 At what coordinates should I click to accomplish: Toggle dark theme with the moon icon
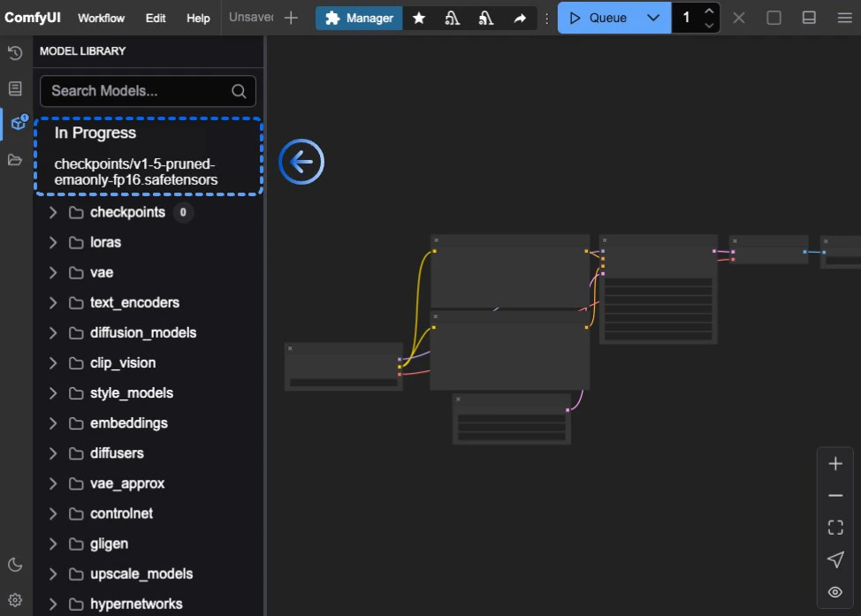(15, 565)
